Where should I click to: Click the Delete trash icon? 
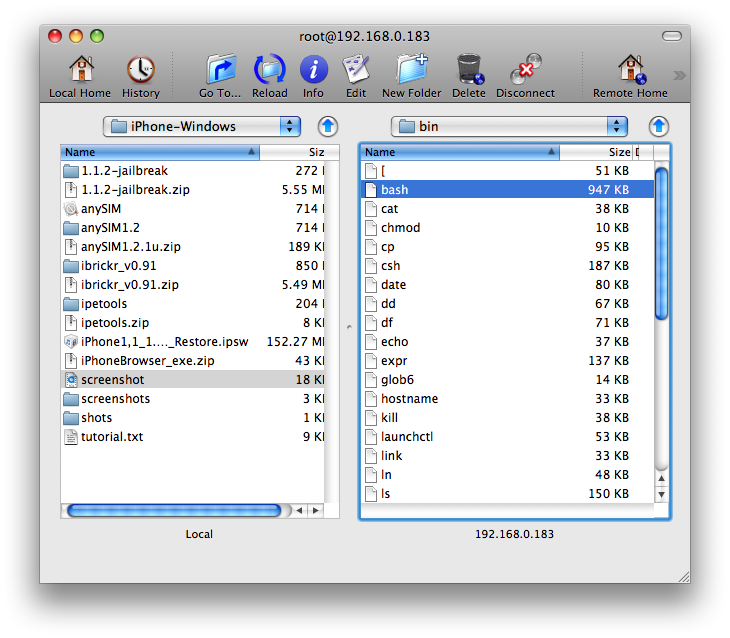point(468,76)
